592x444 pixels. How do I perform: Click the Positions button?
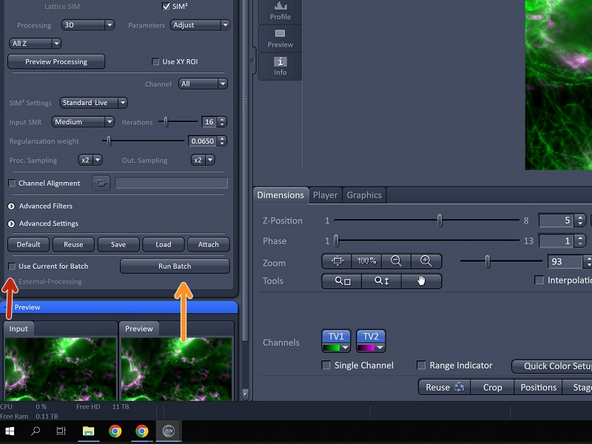[x=538, y=387]
